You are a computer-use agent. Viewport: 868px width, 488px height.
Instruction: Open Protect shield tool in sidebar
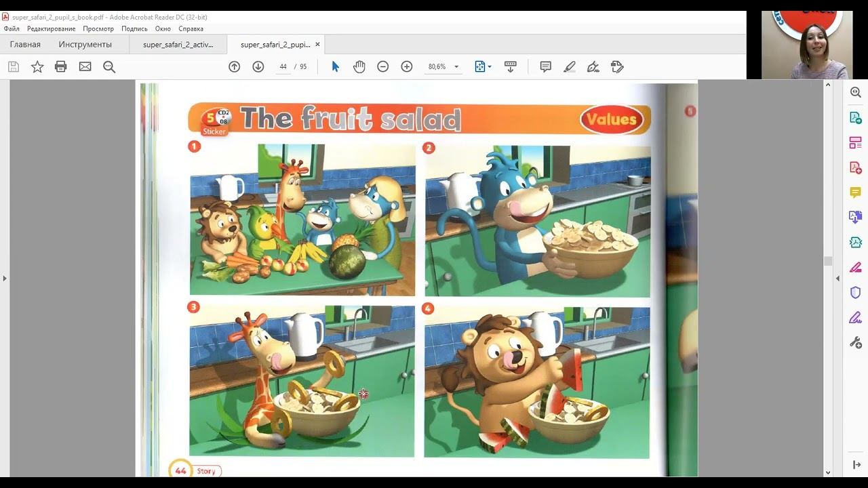(x=856, y=292)
